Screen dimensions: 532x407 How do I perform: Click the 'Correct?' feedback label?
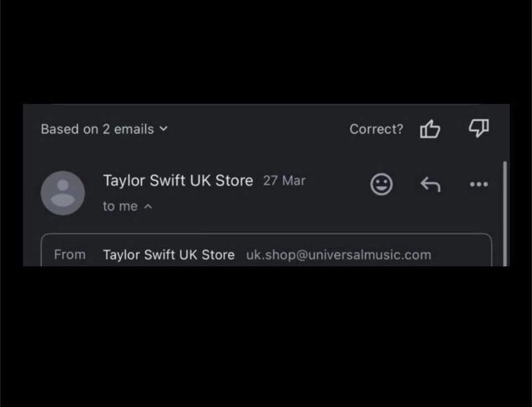(376, 129)
